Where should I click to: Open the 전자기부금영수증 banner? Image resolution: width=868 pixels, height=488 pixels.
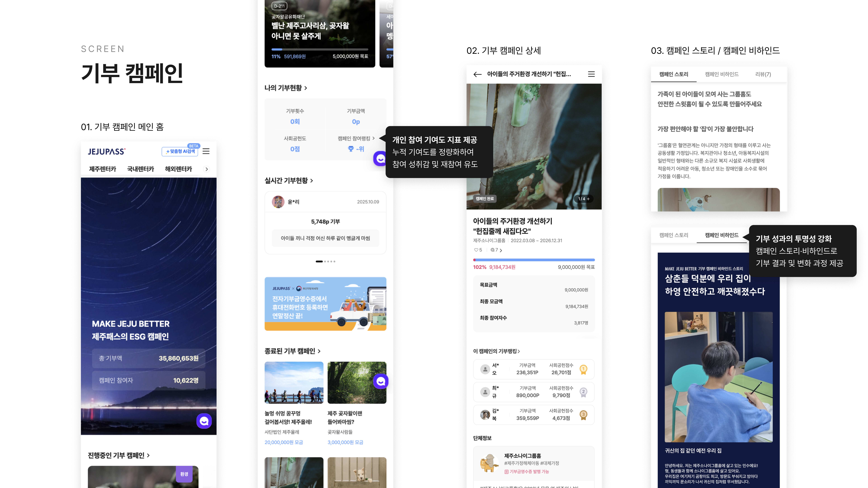(325, 304)
